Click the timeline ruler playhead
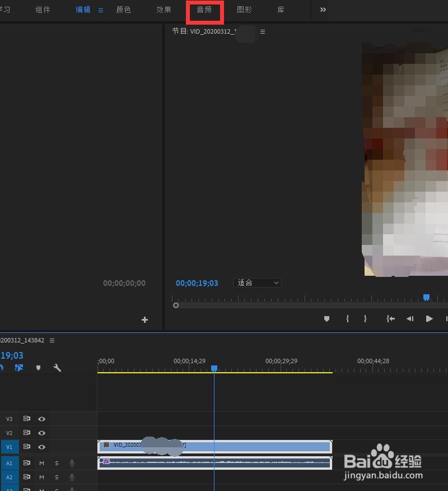This screenshot has height=491, width=448. [x=214, y=368]
